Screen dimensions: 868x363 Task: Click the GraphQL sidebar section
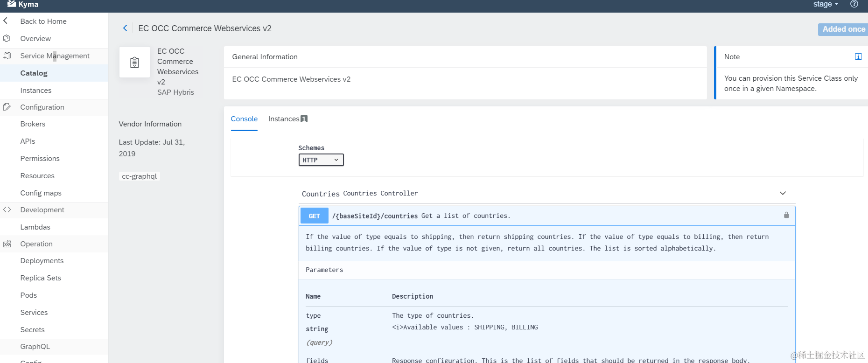(35, 346)
